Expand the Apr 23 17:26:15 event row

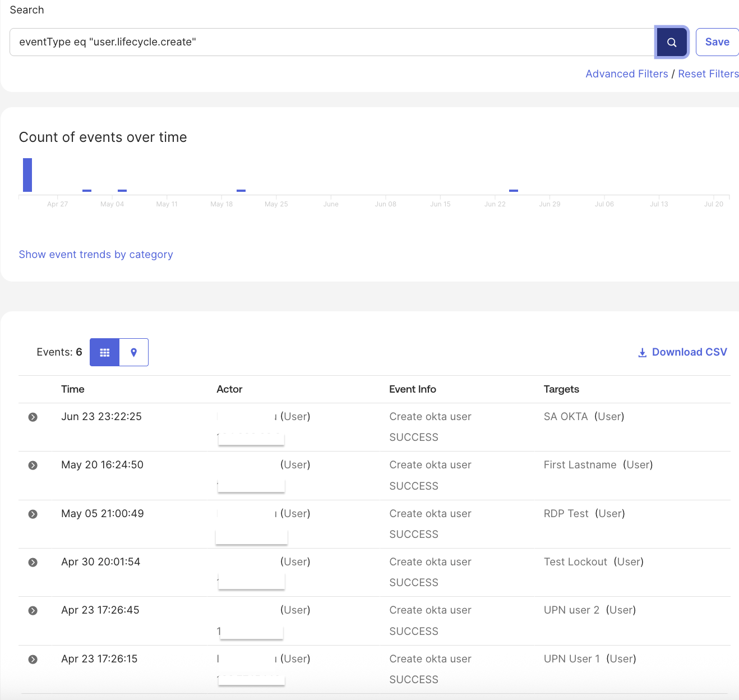33,660
